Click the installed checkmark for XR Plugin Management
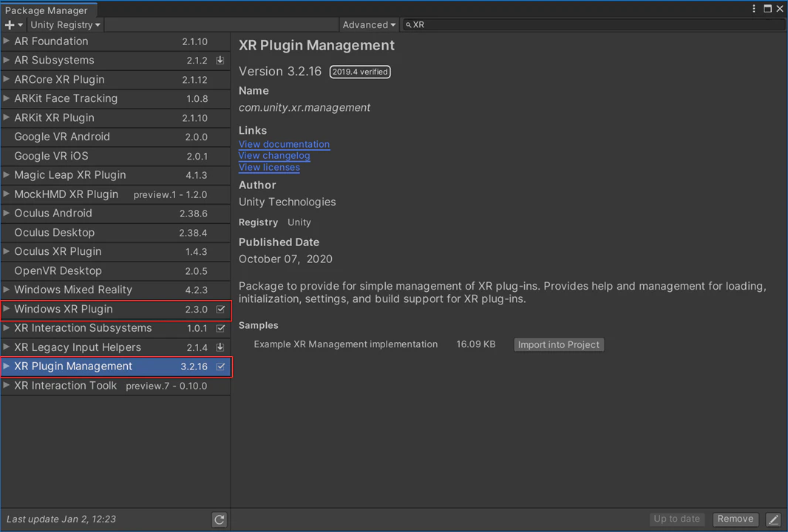The height and width of the screenshot is (532, 788). (x=220, y=366)
